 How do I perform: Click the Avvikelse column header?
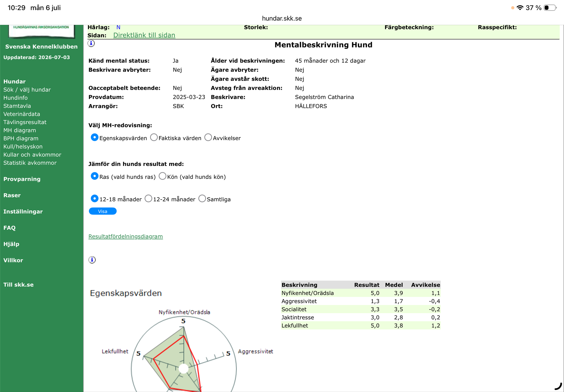pyautogui.click(x=425, y=285)
